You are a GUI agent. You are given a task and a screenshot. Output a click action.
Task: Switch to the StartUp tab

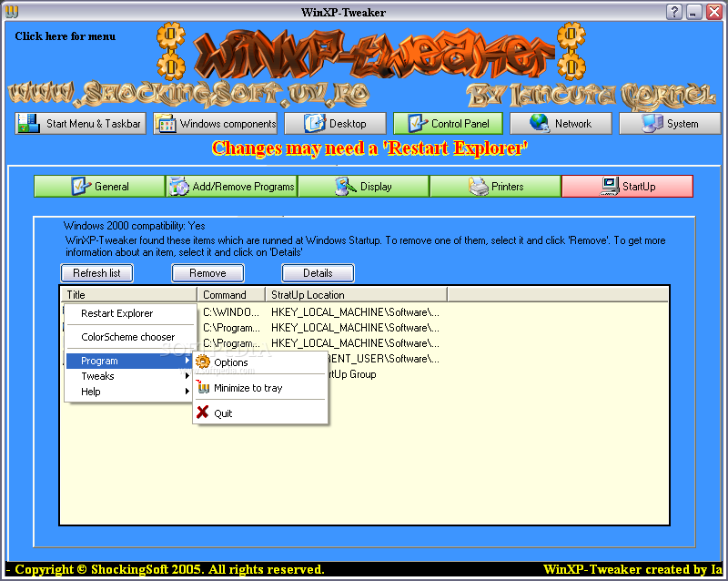click(627, 187)
